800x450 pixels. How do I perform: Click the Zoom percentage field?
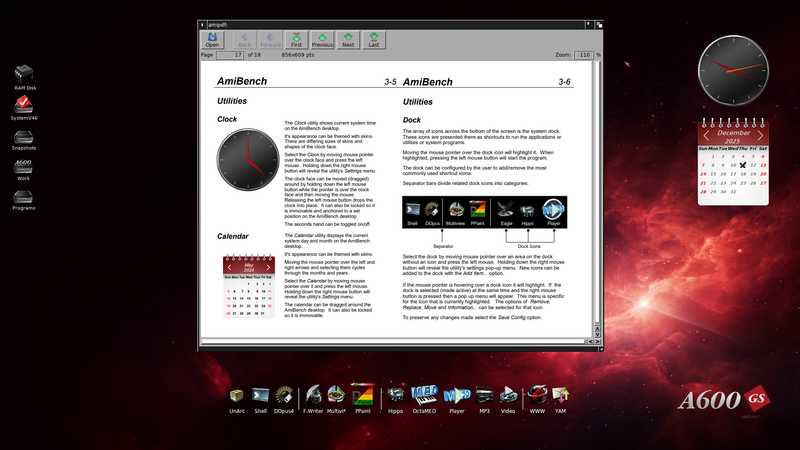(x=584, y=55)
